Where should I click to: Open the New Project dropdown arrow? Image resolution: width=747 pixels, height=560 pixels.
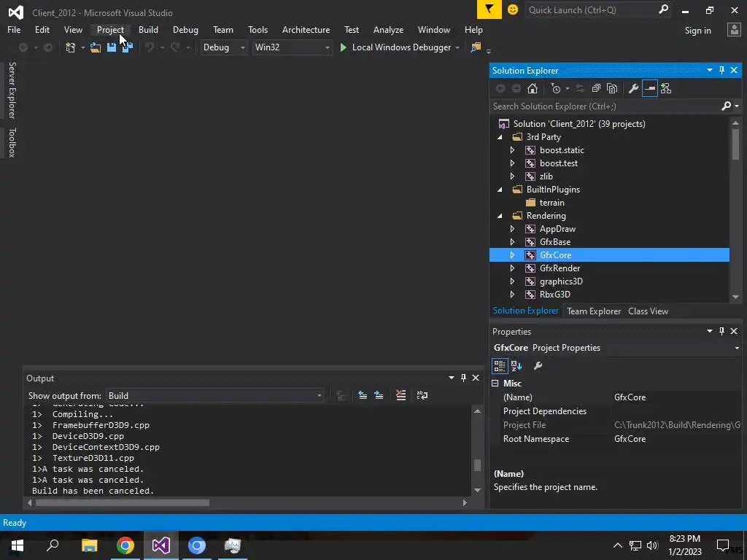pyautogui.click(x=83, y=47)
